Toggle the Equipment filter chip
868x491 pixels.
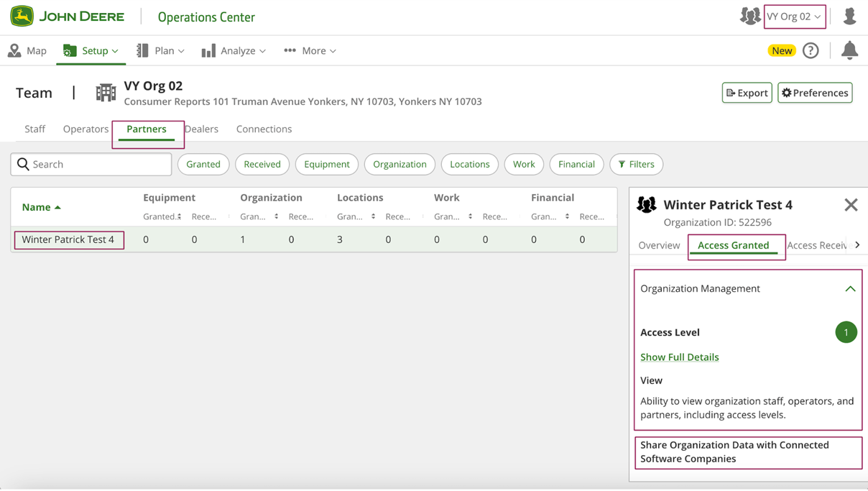pos(327,164)
